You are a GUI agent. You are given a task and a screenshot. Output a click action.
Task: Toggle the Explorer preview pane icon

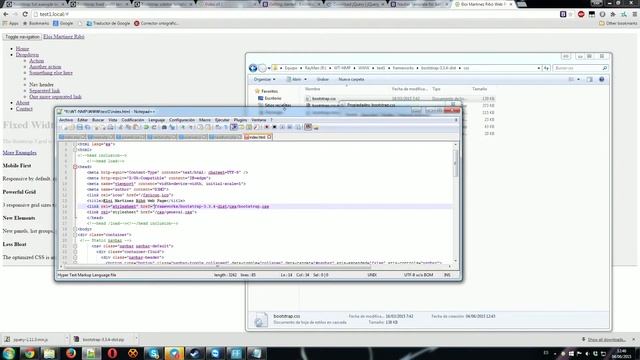pos(589,79)
